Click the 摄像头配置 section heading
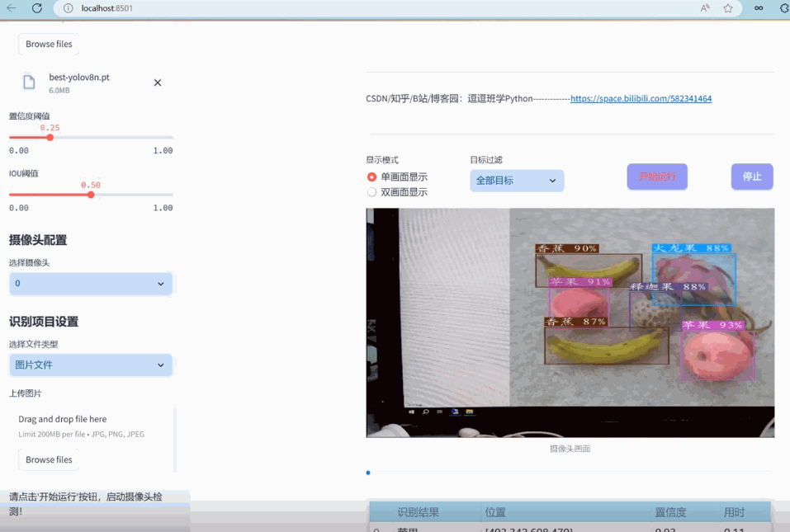The width and height of the screenshot is (790, 532). click(x=38, y=240)
